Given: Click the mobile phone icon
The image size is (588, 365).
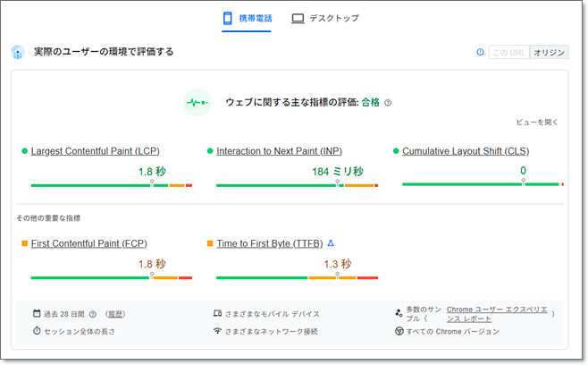Looking at the screenshot, I should click(x=227, y=18).
